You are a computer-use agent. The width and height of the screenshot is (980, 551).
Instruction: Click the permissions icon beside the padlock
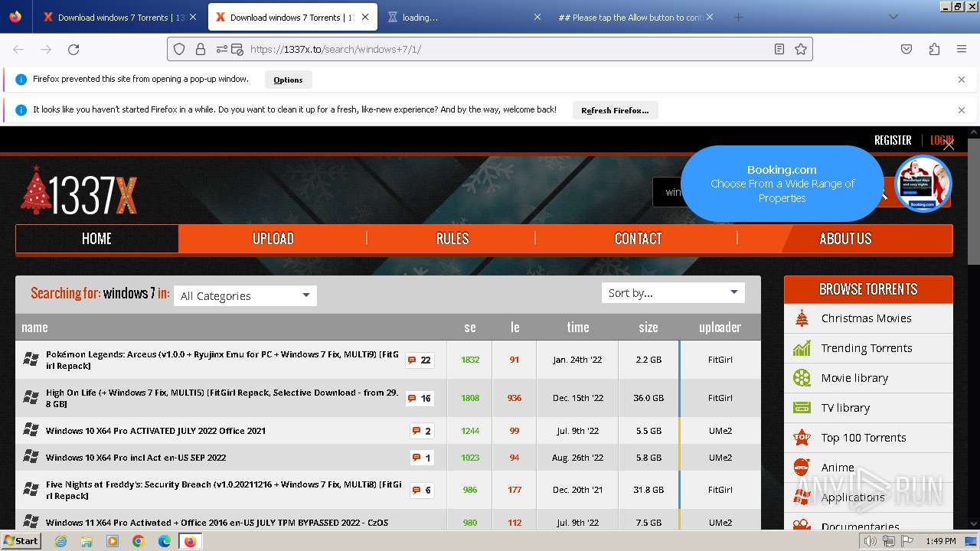point(222,49)
